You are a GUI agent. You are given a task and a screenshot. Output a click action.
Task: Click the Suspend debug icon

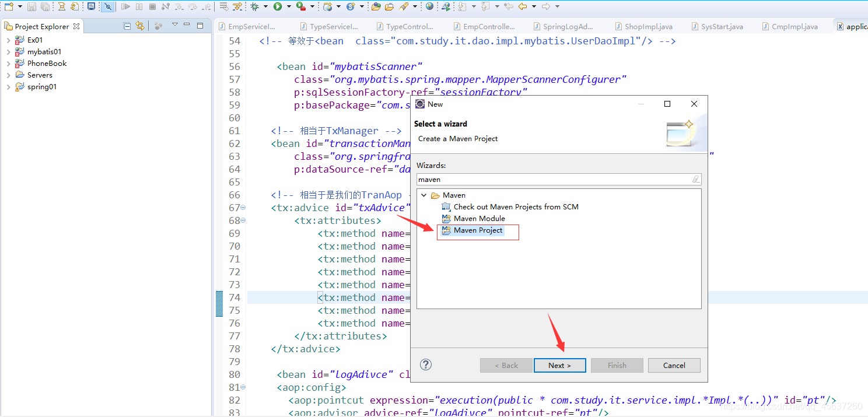[139, 6]
